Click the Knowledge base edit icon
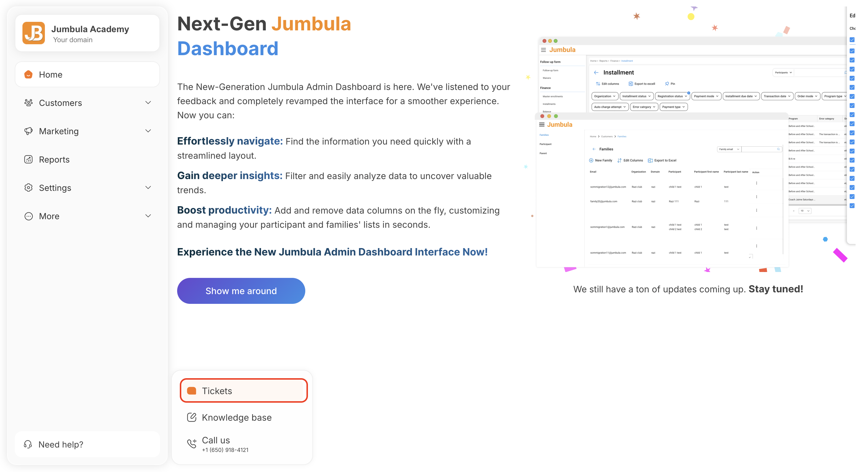Viewport: 868px width, 472px height. coord(192,417)
